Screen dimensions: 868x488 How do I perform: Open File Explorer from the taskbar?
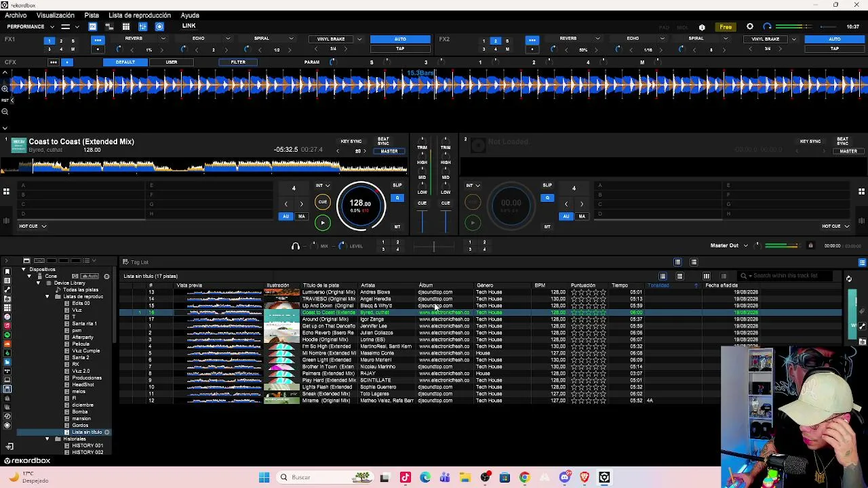(x=465, y=477)
